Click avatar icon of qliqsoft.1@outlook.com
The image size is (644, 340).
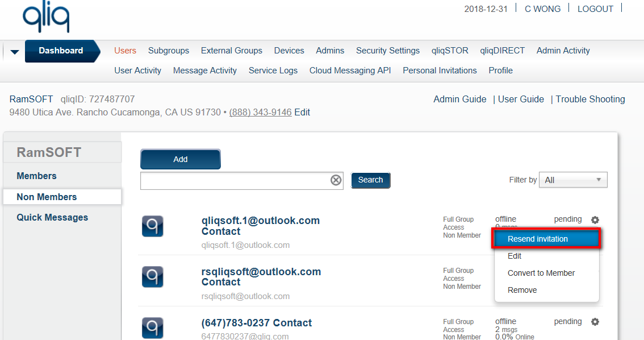tap(152, 226)
